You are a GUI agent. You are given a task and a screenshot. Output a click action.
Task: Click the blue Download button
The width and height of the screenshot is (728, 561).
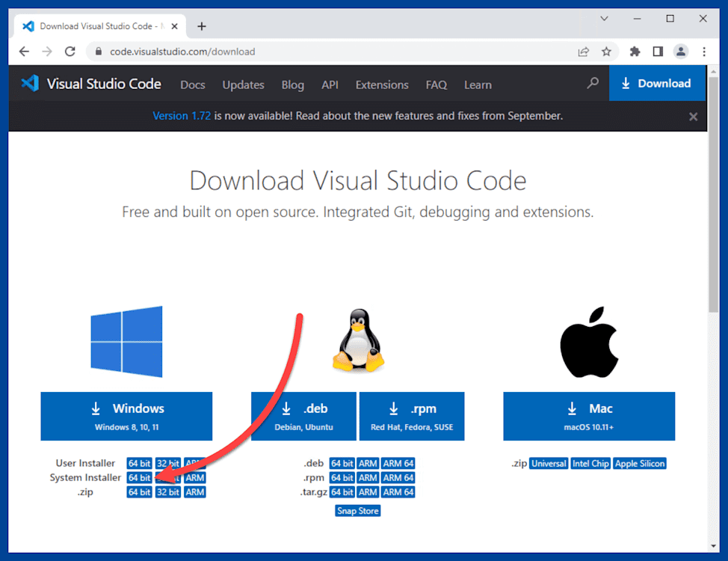coord(658,83)
